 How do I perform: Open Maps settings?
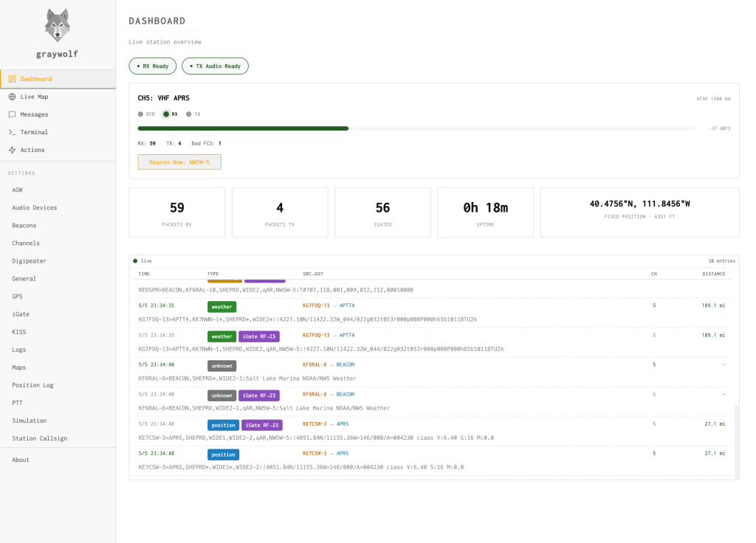click(58, 367)
